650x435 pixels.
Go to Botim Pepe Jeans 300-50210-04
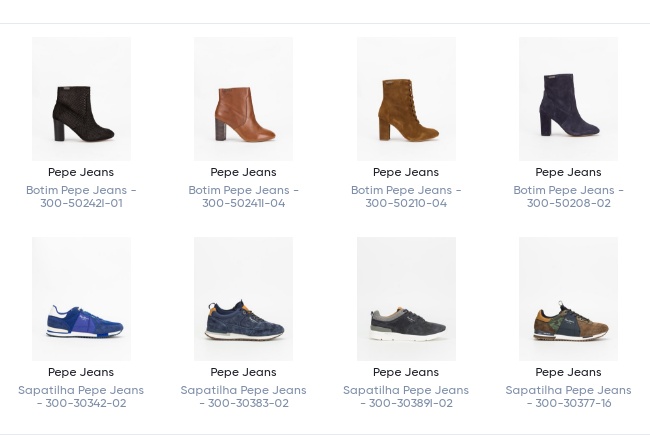406,196
